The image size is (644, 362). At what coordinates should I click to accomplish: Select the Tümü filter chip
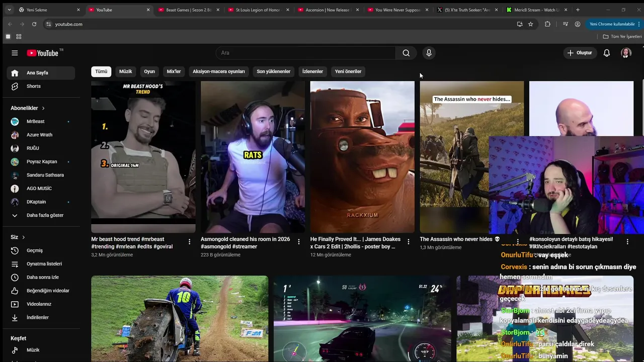(x=101, y=71)
